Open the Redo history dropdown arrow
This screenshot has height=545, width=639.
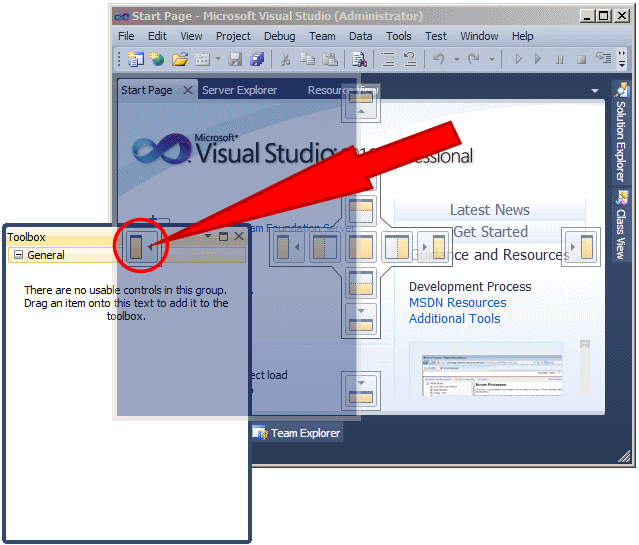point(492,60)
